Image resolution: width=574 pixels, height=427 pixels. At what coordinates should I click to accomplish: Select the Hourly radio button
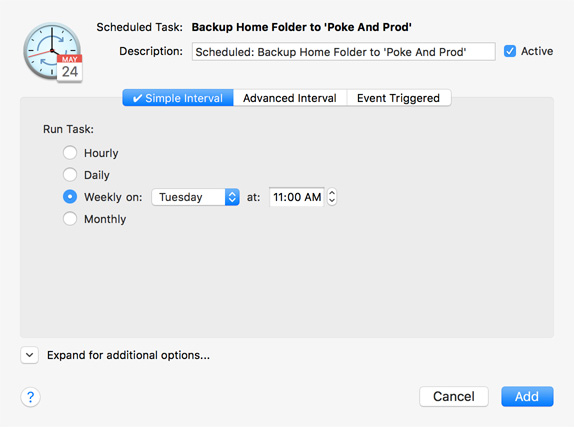pyautogui.click(x=70, y=153)
